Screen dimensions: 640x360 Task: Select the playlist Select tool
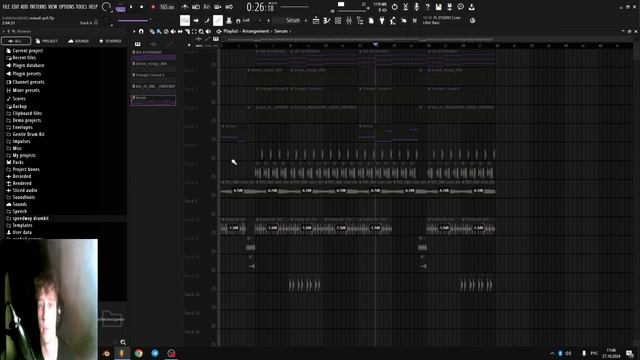[x=194, y=31]
